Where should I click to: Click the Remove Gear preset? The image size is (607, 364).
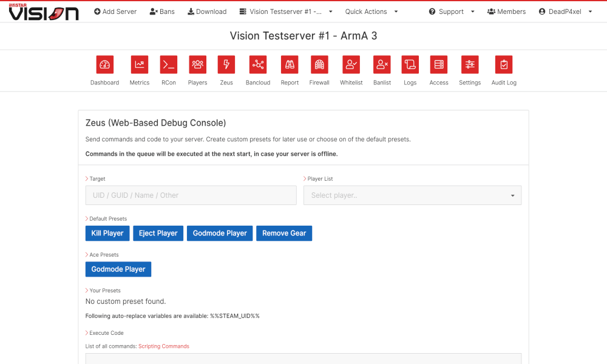point(284,233)
